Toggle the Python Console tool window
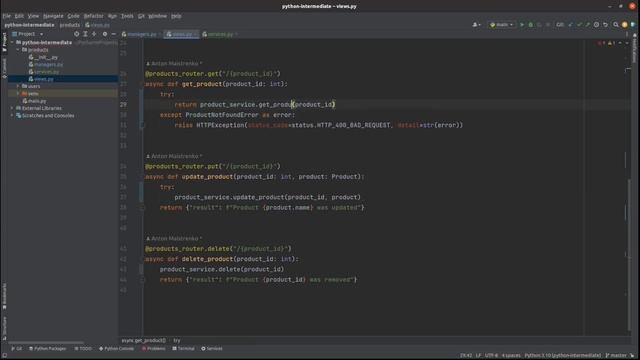This screenshot has width=640, height=360. (117, 349)
